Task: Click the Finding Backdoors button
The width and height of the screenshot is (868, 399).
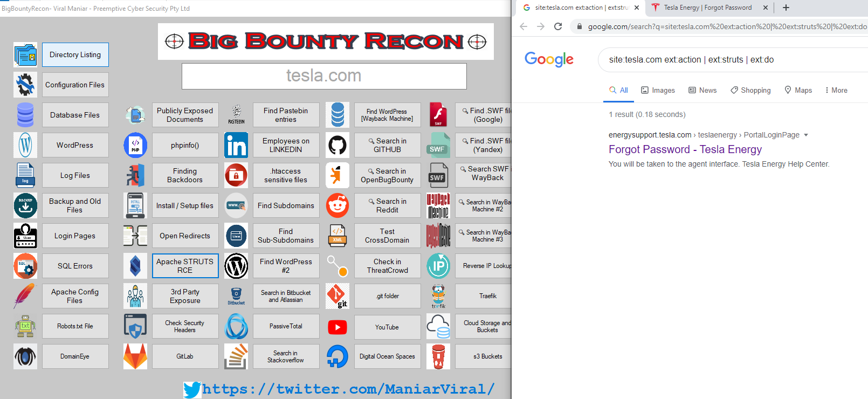Action: 185,175
